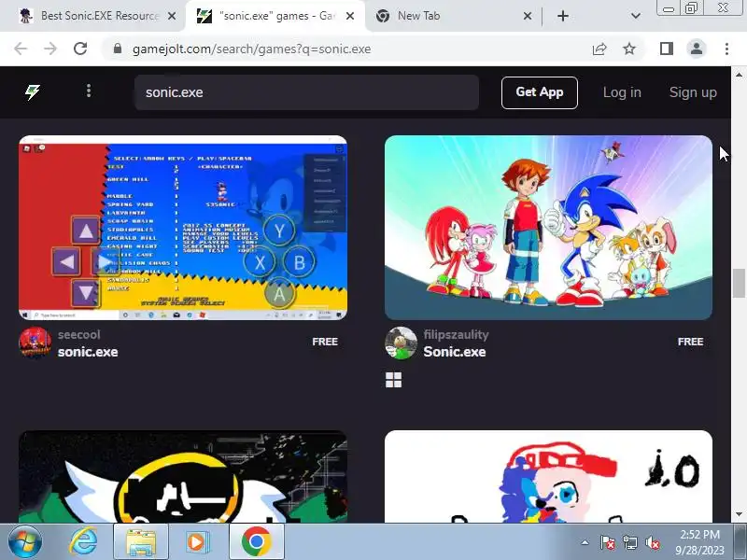
Task: Reload the Game Jolt page
Action: [x=80, y=49]
